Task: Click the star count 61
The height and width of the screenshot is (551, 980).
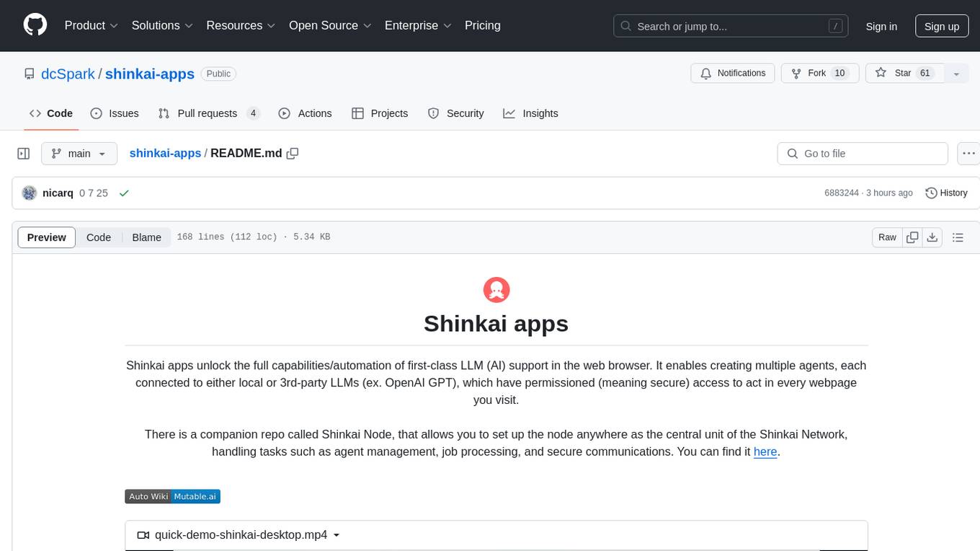Action: click(925, 74)
